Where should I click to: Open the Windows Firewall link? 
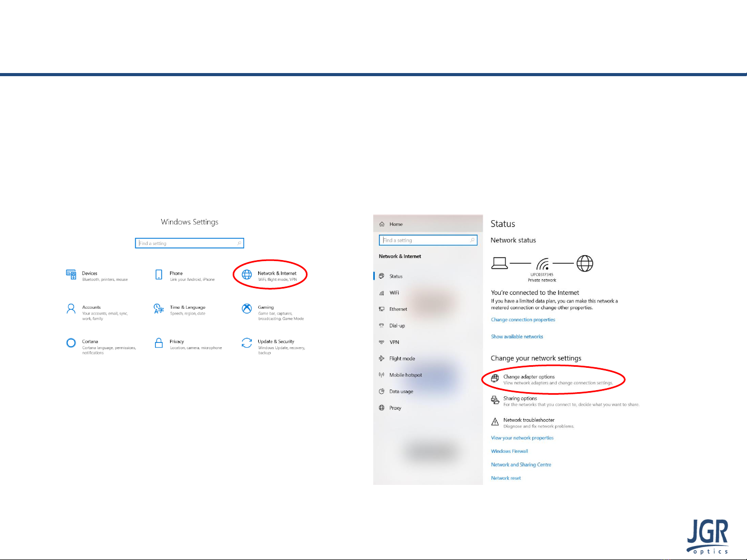(510, 451)
